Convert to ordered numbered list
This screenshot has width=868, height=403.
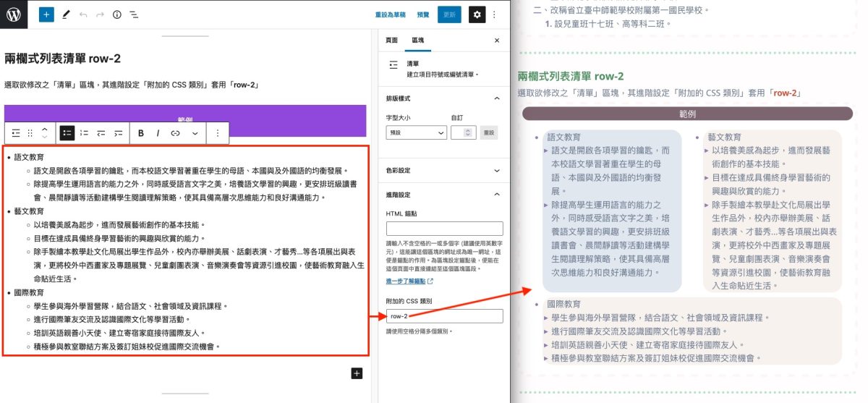tap(84, 133)
